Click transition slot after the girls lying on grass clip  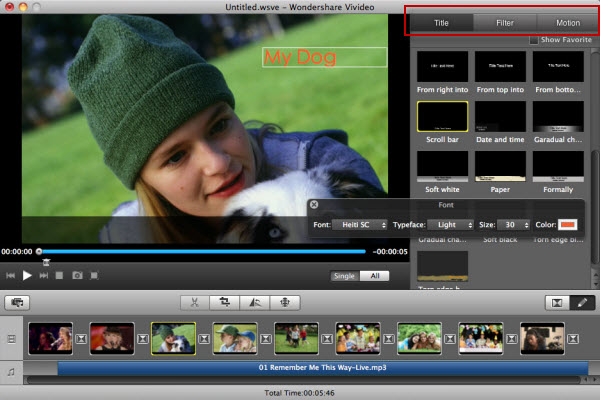click(x=450, y=339)
